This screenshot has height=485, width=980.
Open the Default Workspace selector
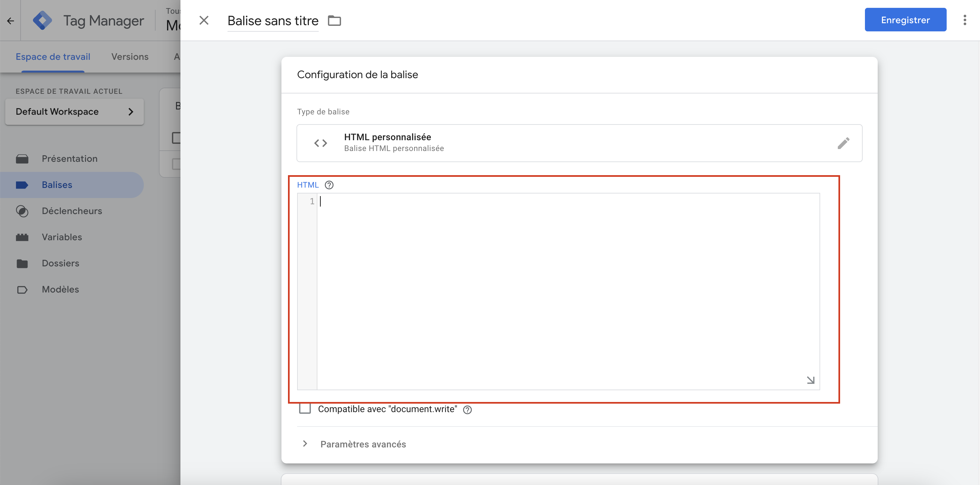point(74,111)
